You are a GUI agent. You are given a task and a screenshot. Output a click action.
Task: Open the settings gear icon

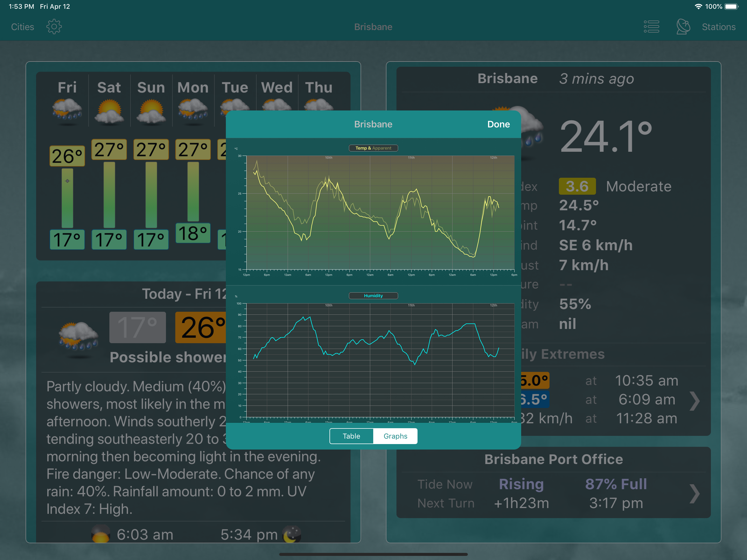[x=54, y=27]
